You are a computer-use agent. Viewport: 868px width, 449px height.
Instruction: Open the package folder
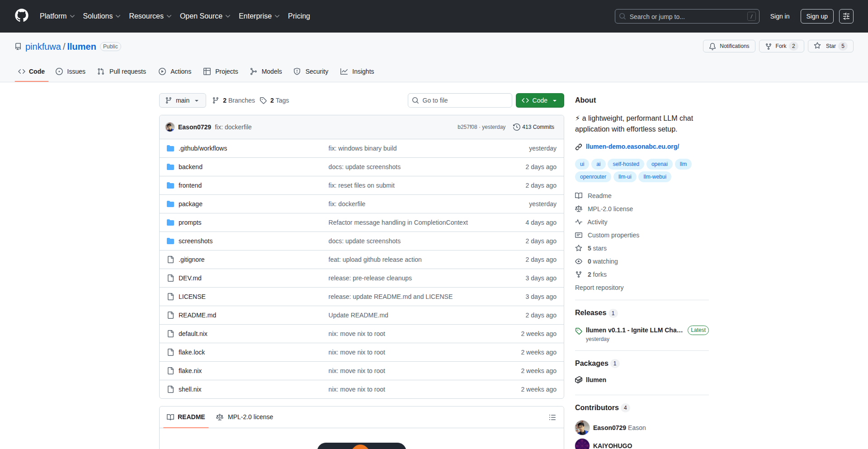tap(190, 204)
